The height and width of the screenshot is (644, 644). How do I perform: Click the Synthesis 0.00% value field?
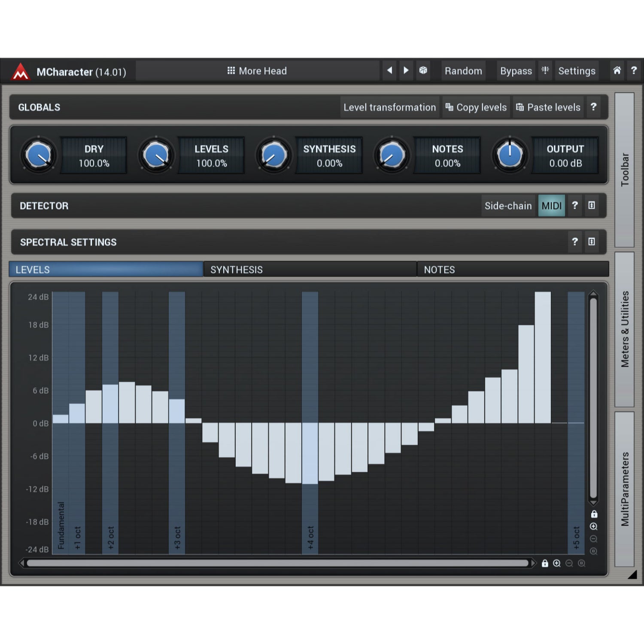click(x=329, y=155)
